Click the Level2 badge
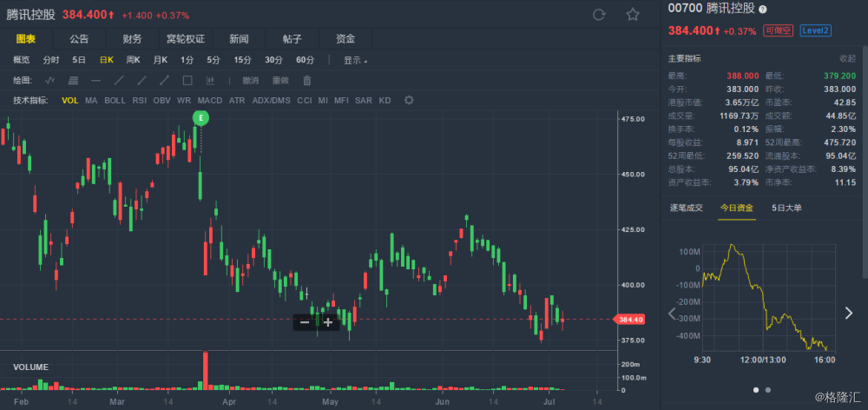The image size is (868, 410). [x=815, y=30]
